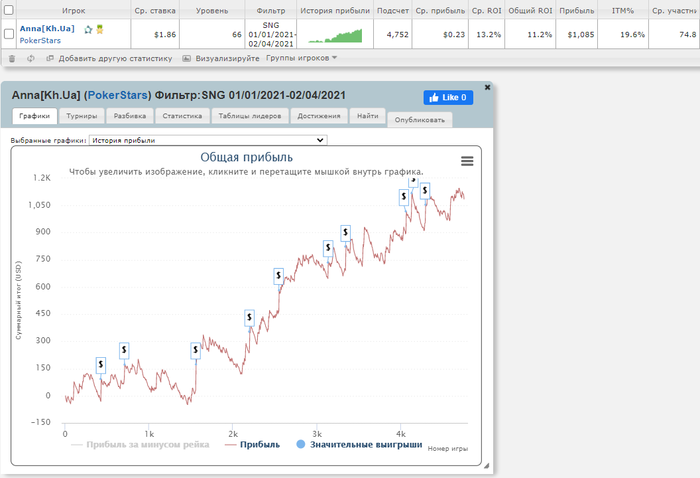The image size is (700, 478).
Task: Sort by the ITM% column header
Action: pos(623,10)
